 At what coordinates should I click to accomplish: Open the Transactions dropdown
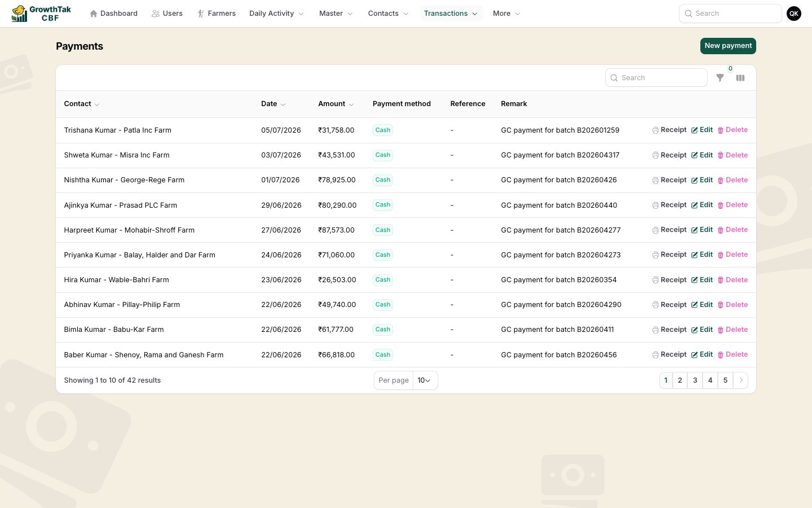[451, 14]
